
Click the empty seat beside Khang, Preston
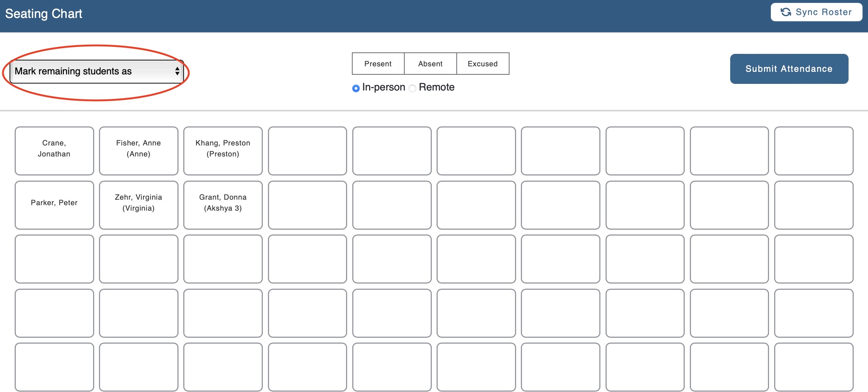pos(307,150)
